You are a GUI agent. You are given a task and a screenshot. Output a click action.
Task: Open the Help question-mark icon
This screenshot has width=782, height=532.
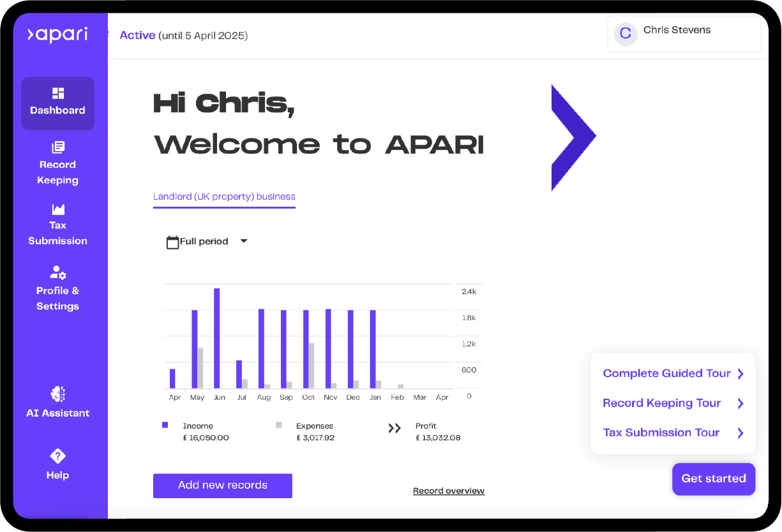pos(58,456)
